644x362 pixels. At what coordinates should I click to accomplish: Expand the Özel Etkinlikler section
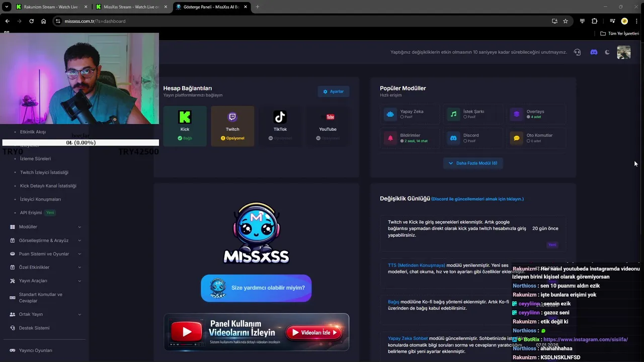tap(45, 267)
